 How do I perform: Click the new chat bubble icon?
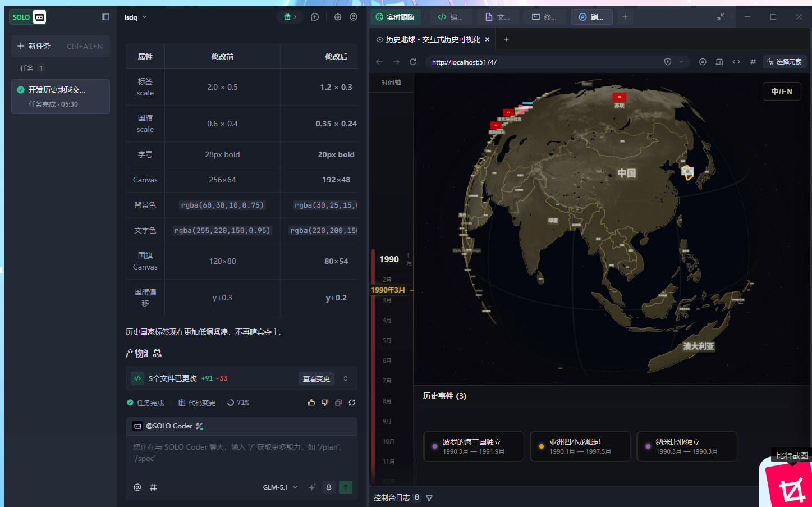click(315, 17)
